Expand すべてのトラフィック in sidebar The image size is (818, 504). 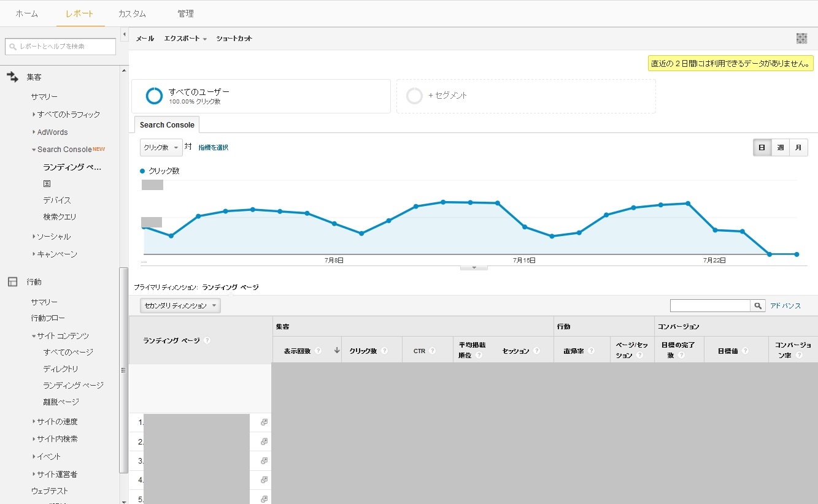34,114
